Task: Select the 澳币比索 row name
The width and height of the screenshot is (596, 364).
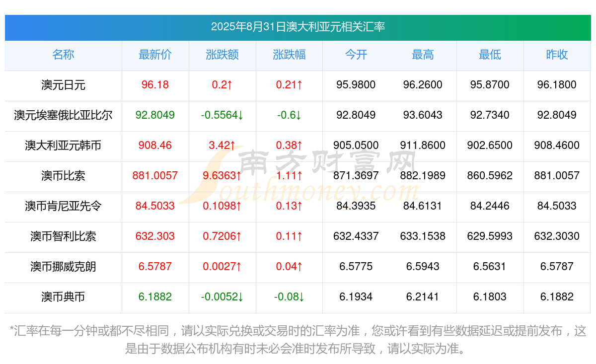Action: click(x=63, y=176)
